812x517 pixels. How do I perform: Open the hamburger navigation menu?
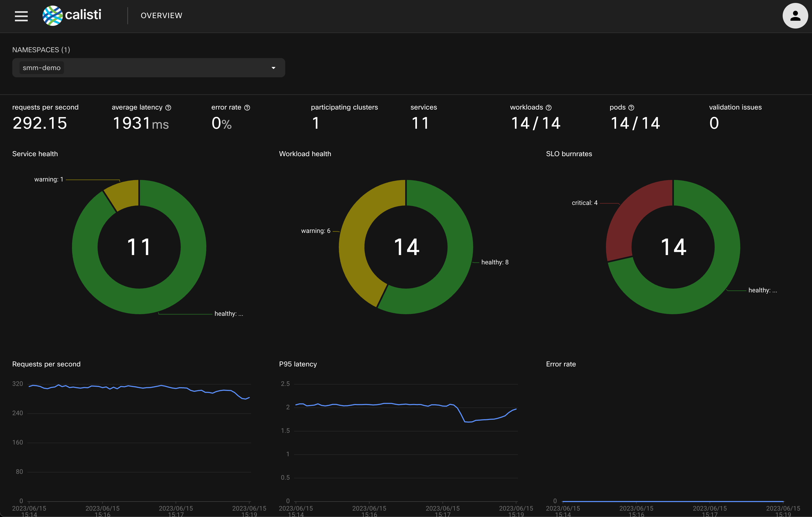(x=21, y=16)
